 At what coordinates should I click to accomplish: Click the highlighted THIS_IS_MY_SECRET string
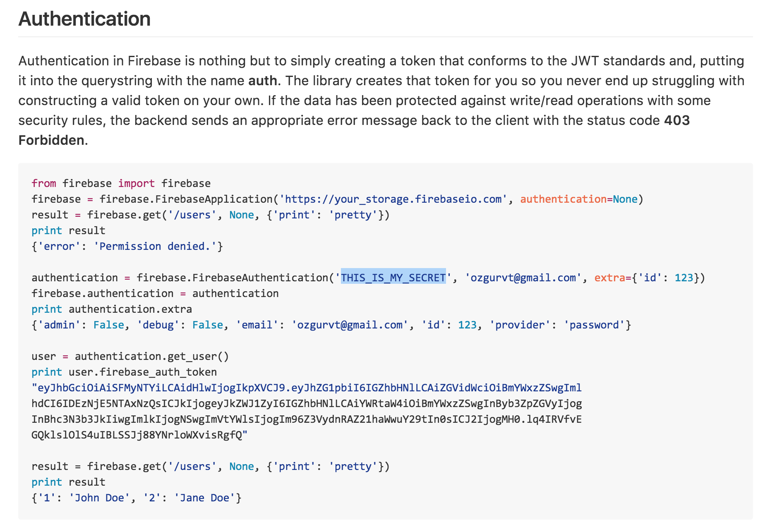[393, 278]
